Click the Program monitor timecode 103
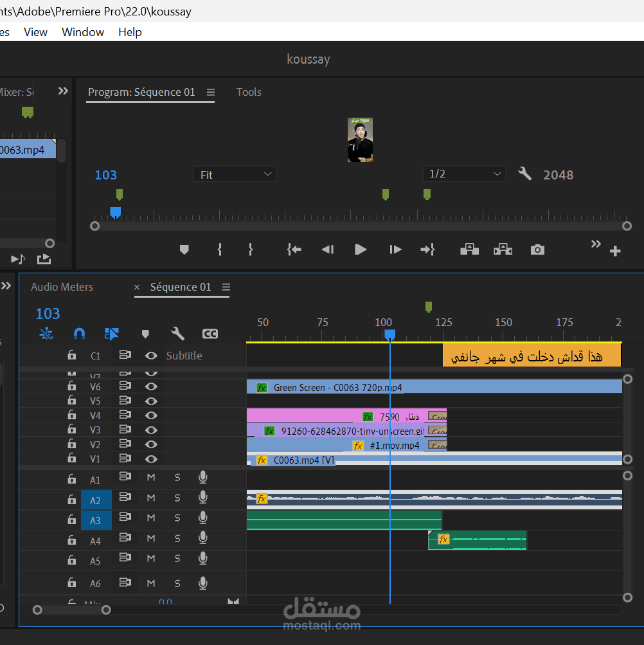Viewport: 644px width, 645px height. point(105,175)
